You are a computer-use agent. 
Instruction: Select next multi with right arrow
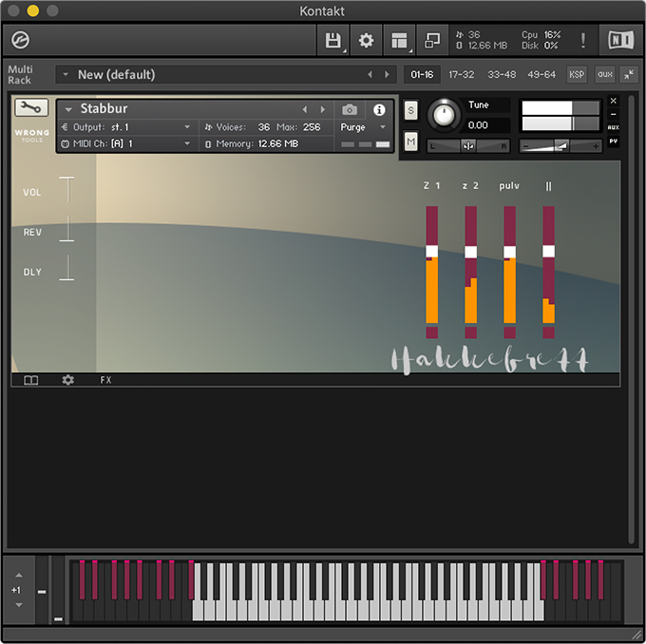point(387,75)
